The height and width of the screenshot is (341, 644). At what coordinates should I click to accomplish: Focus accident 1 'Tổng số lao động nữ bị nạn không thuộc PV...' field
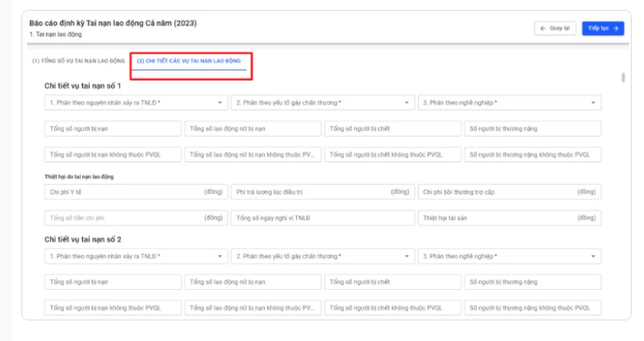[x=253, y=155]
